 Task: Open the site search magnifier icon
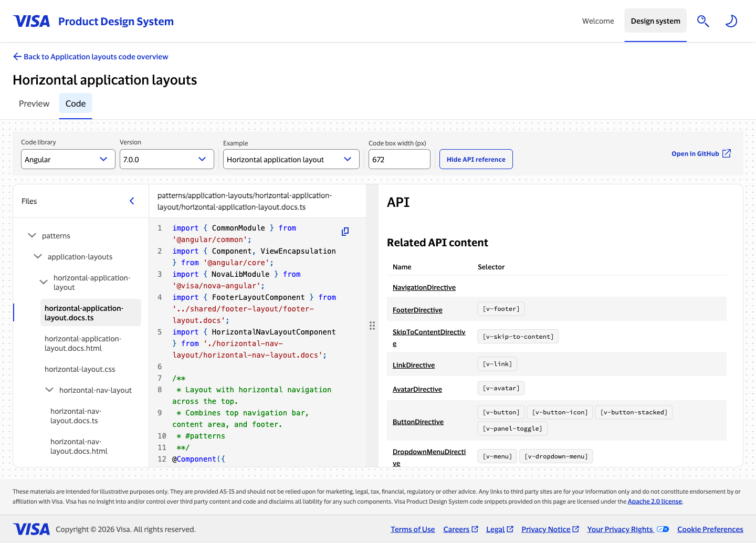tap(703, 21)
